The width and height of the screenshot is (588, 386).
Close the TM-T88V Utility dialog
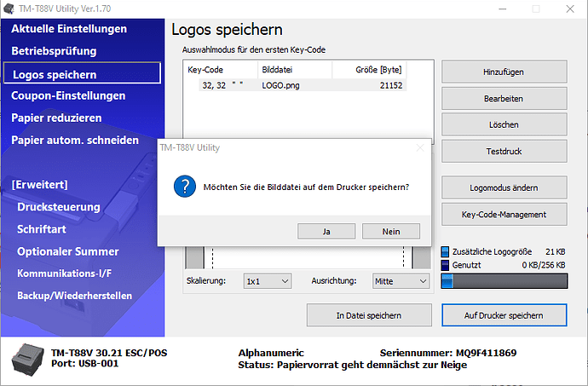tap(420, 147)
